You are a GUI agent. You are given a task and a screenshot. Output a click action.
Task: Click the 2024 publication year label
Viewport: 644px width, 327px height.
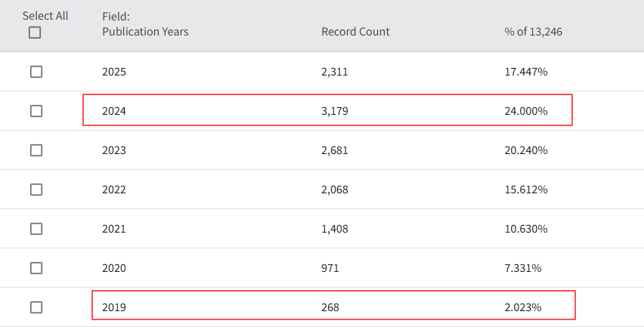click(x=114, y=111)
